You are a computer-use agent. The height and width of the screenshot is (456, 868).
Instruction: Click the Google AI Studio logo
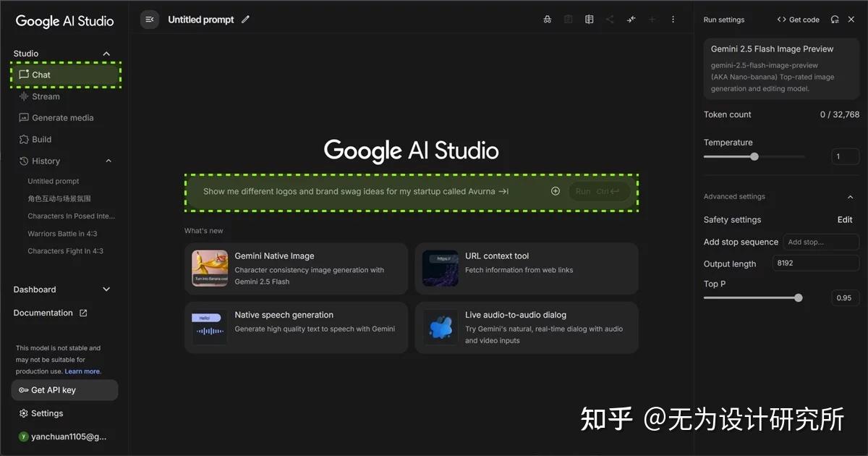pyautogui.click(x=64, y=21)
